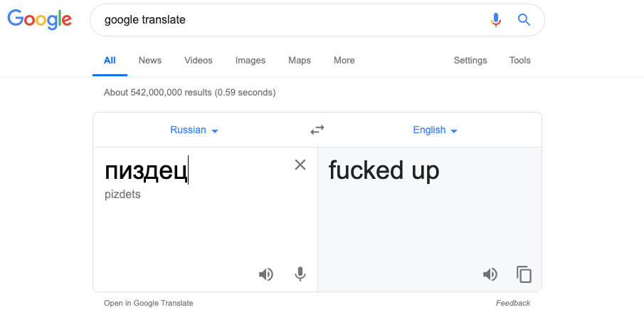Click Open in Google Translate link
Image resolution: width=644 pixels, height=320 pixels.
tap(149, 303)
